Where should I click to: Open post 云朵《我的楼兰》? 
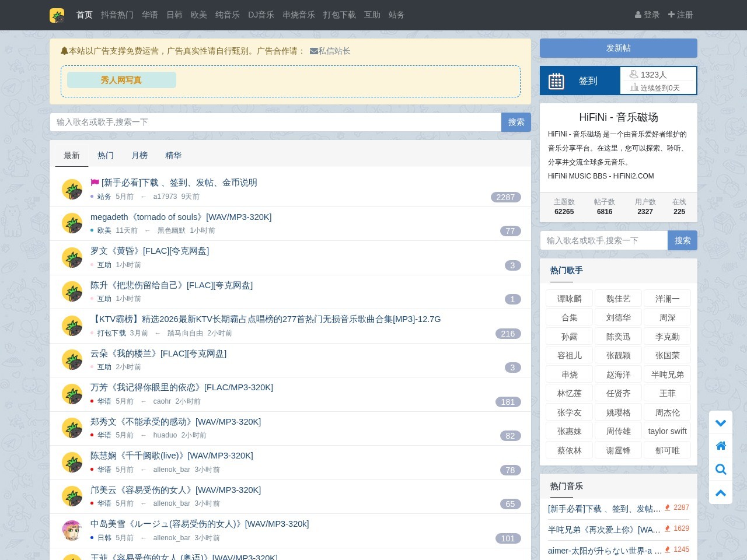(x=158, y=353)
